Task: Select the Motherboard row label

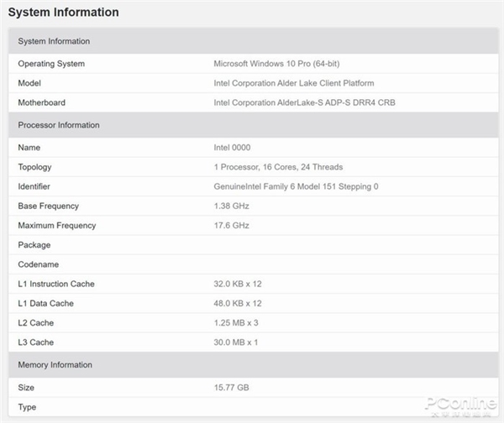Action: 41,102
